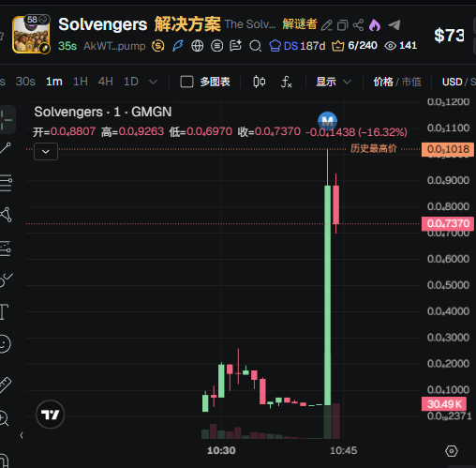Click the 历史最高价 all-time-high label

[374, 148]
